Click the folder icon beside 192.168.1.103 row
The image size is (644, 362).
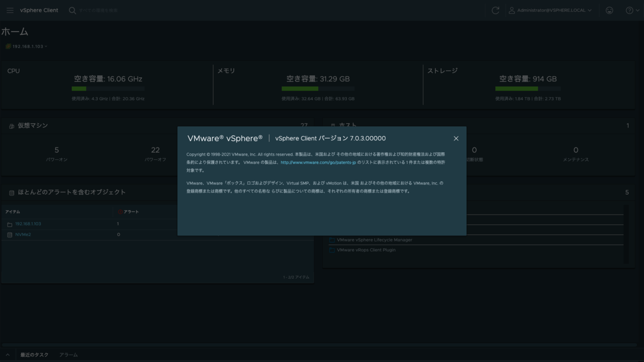pyautogui.click(x=10, y=224)
